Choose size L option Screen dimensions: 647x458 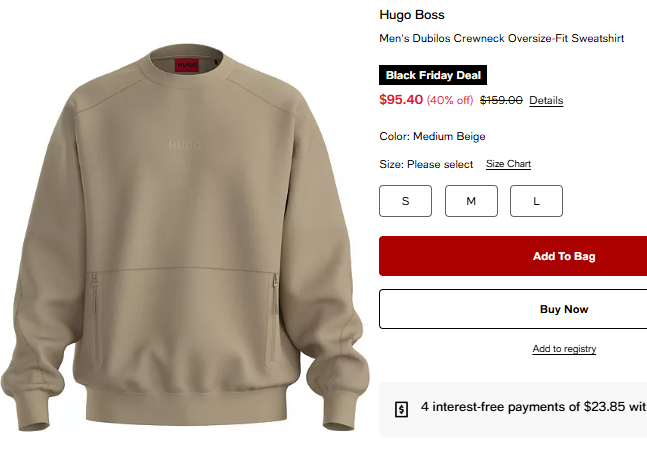pos(536,201)
